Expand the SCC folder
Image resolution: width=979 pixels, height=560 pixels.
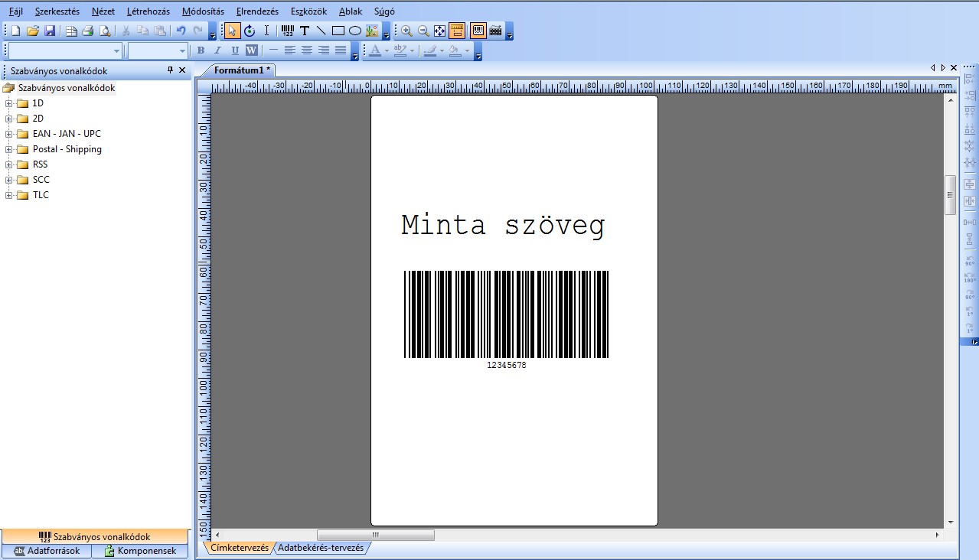9,180
